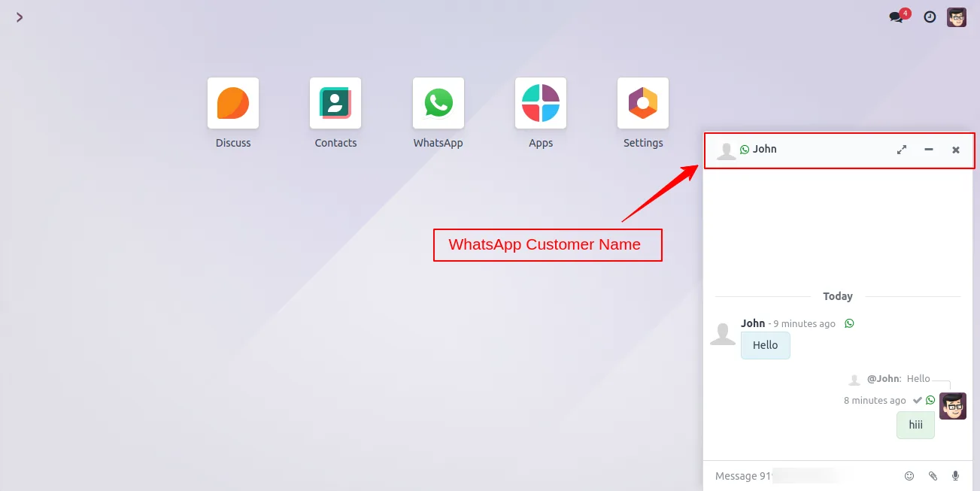Close the John chat window
The image size is (980, 491).
pos(956,150)
